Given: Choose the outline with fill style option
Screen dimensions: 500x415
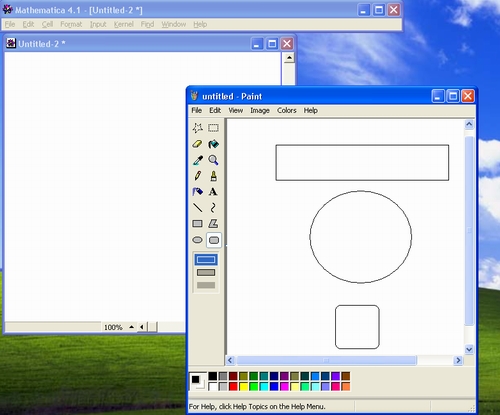Looking at the screenshot, I should (x=206, y=273).
